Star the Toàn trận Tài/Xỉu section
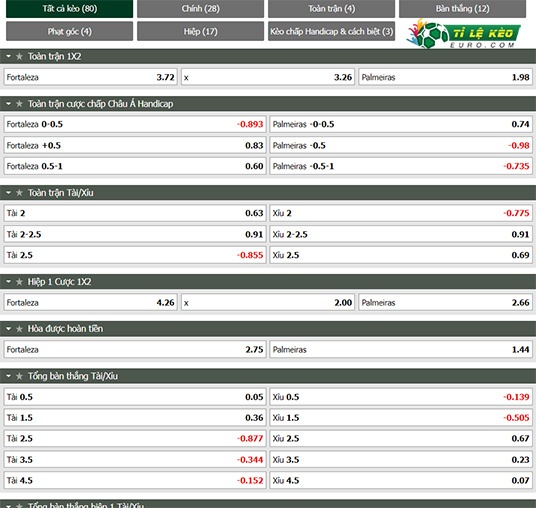Viewport: 536px width, 508px height. pos(19,193)
